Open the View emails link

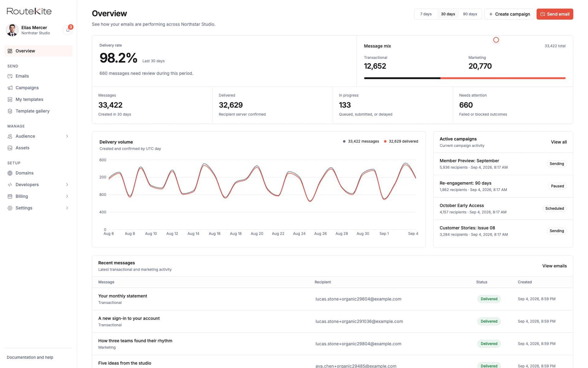(x=554, y=266)
